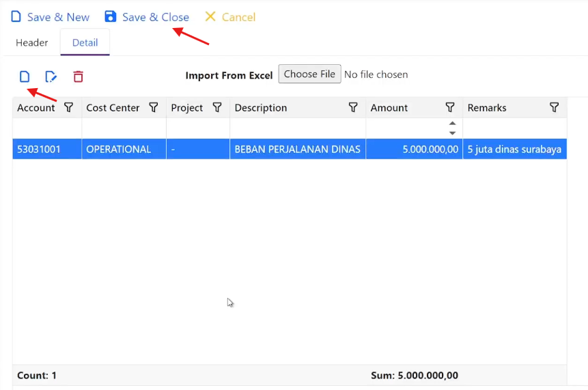Click the Remarks filter input field
Screen dimensions: 588x390
tap(515, 128)
